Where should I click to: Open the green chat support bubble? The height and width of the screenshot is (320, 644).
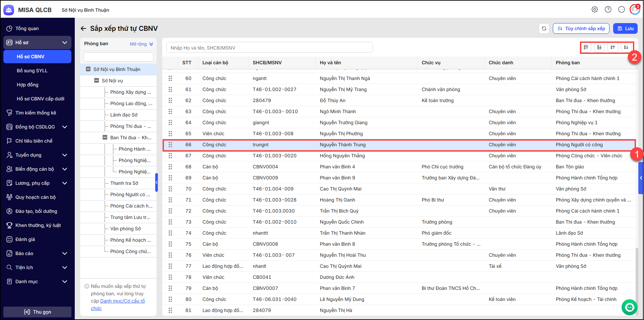[x=629, y=307]
